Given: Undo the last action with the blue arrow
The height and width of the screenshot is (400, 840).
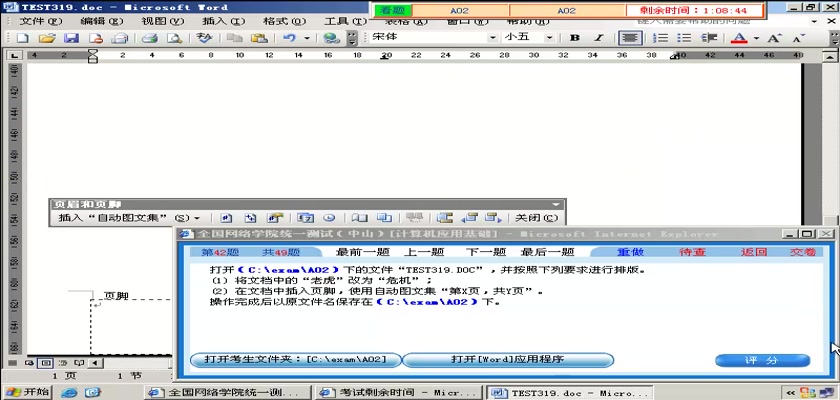Looking at the screenshot, I should click(x=289, y=38).
